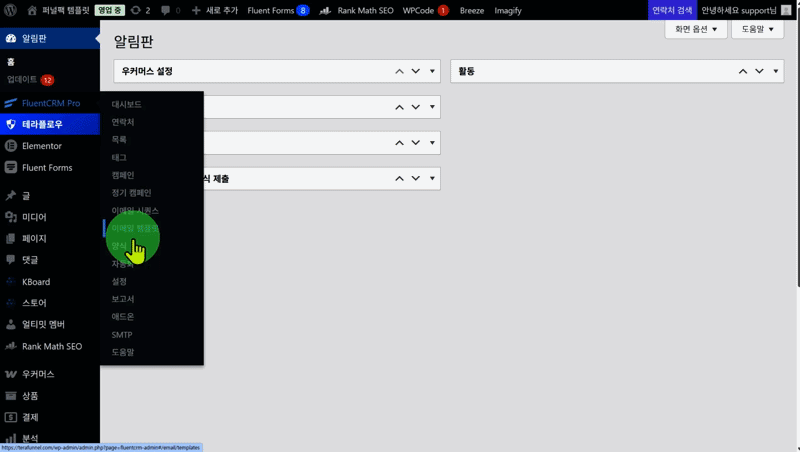Open the 도움말 help tab dropdown

pos(757,29)
